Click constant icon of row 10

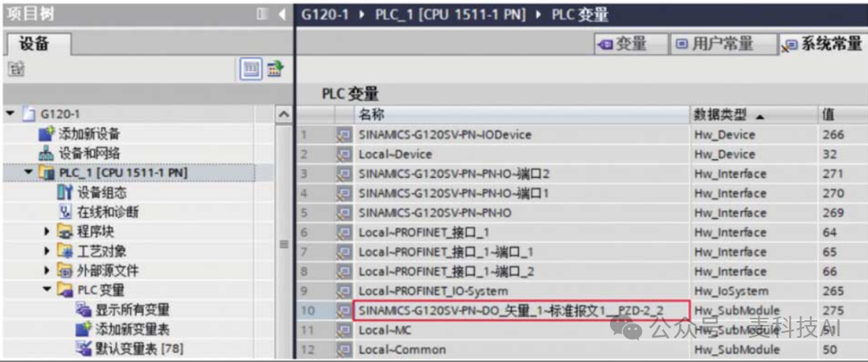click(344, 311)
